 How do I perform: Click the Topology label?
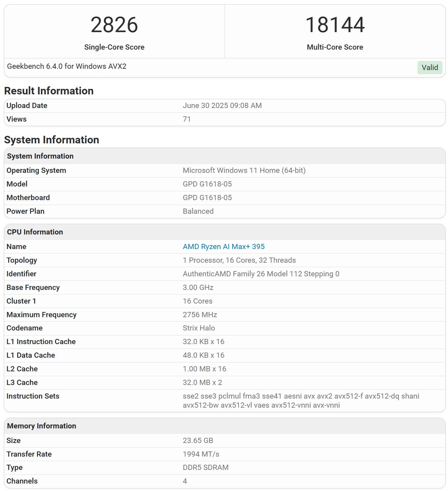(x=22, y=260)
